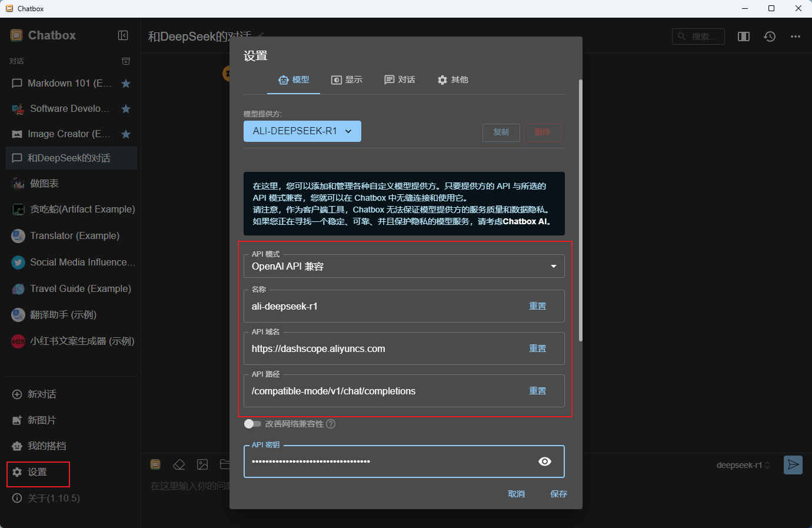Click the eraser icon in chat toolbar
This screenshot has width=812, height=528.
click(x=179, y=465)
